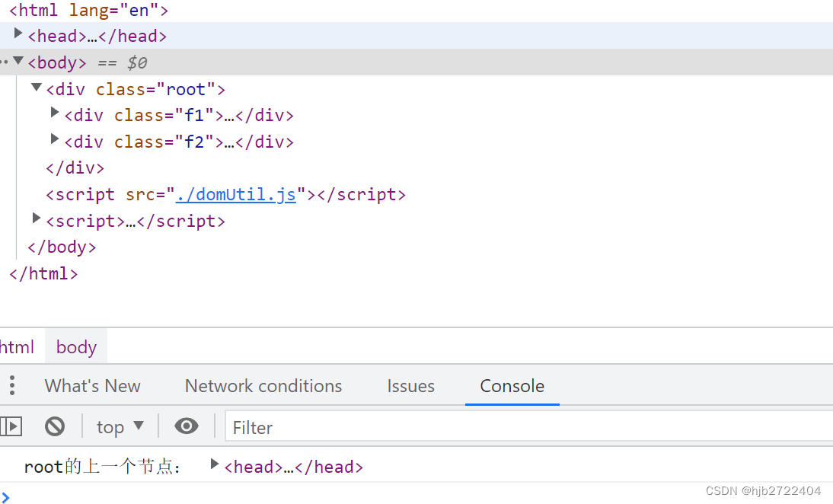Select the 'root的上一个节点:' log message

[x=102, y=467]
